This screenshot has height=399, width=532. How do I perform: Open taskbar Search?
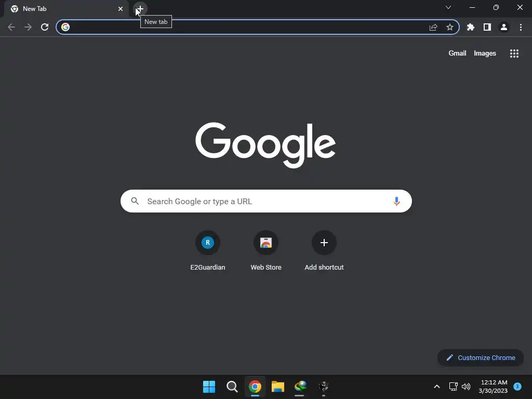coord(232,387)
